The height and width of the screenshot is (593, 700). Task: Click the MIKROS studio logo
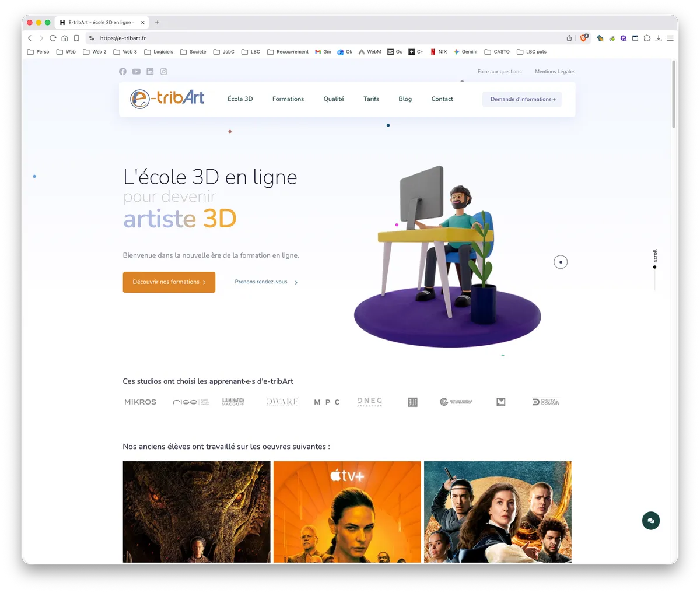141,402
